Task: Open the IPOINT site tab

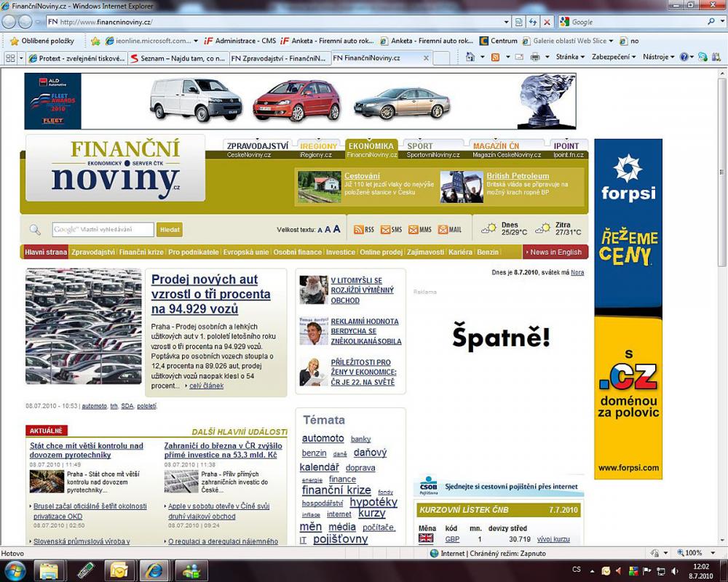Action: (x=566, y=145)
